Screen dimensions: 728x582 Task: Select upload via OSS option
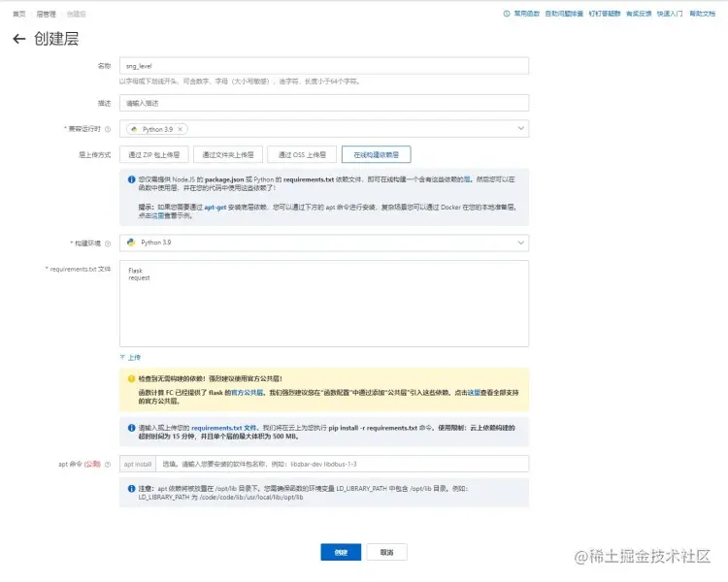[302, 154]
